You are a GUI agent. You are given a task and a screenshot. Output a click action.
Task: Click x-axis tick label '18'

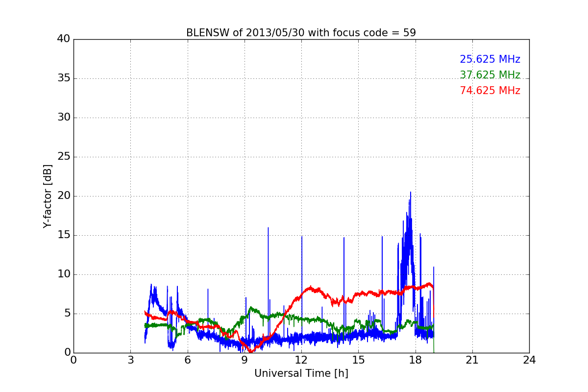click(416, 360)
